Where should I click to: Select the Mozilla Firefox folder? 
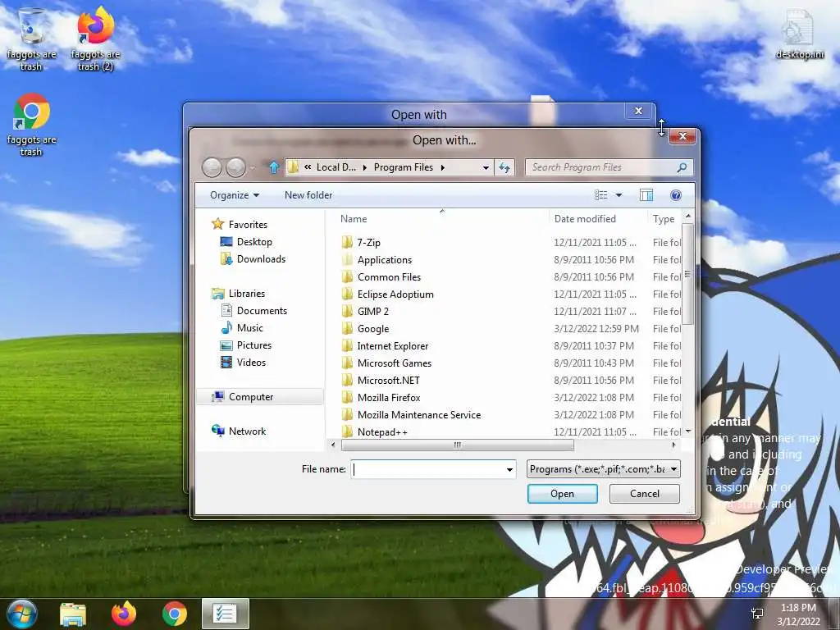coord(388,397)
